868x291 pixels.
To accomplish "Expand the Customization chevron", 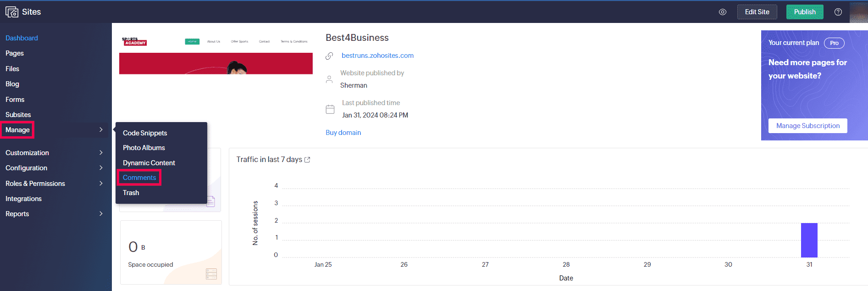I will coord(101,153).
